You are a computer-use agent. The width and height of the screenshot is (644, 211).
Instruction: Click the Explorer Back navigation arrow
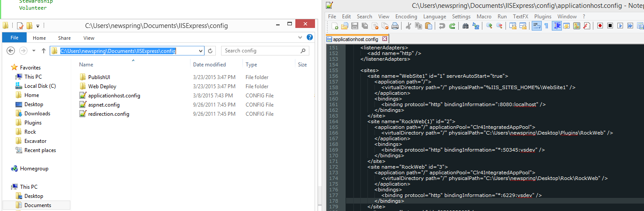coord(11,51)
